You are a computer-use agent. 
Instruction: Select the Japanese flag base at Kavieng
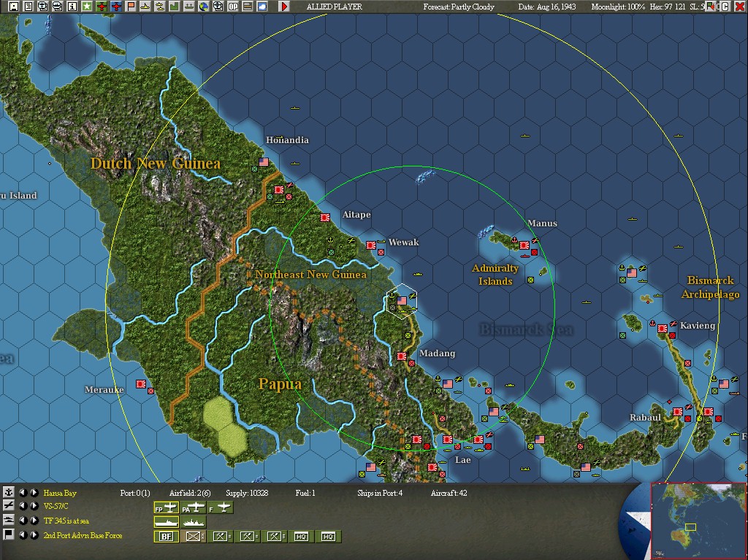[662, 328]
